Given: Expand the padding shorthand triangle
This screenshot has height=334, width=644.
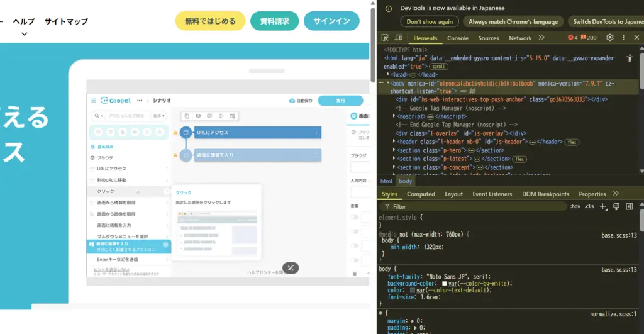Looking at the screenshot, I should 416,328.
